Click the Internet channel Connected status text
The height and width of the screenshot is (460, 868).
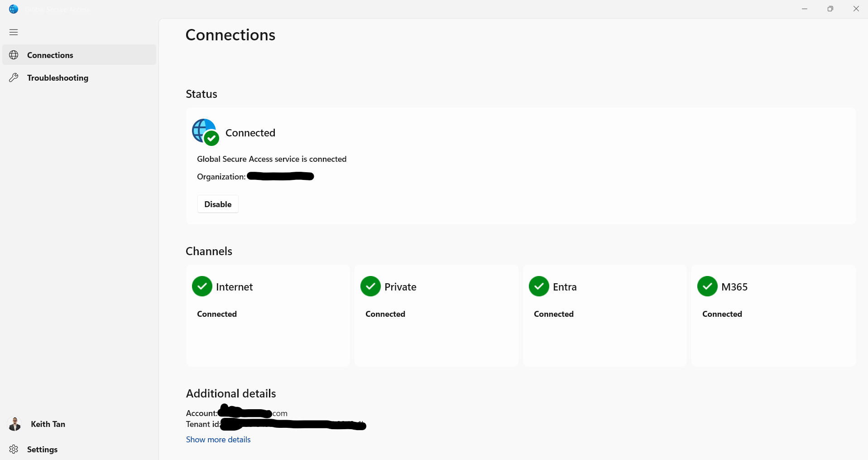click(217, 314)
